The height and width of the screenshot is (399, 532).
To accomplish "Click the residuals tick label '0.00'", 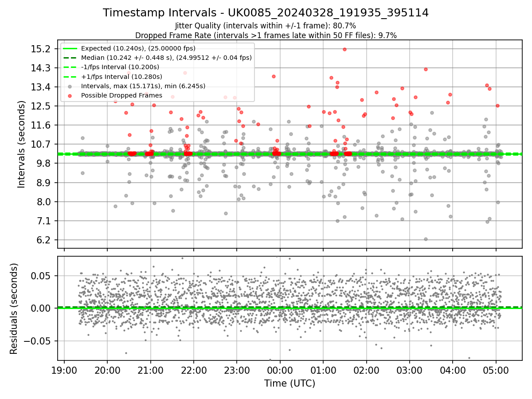I will (41, 308).
